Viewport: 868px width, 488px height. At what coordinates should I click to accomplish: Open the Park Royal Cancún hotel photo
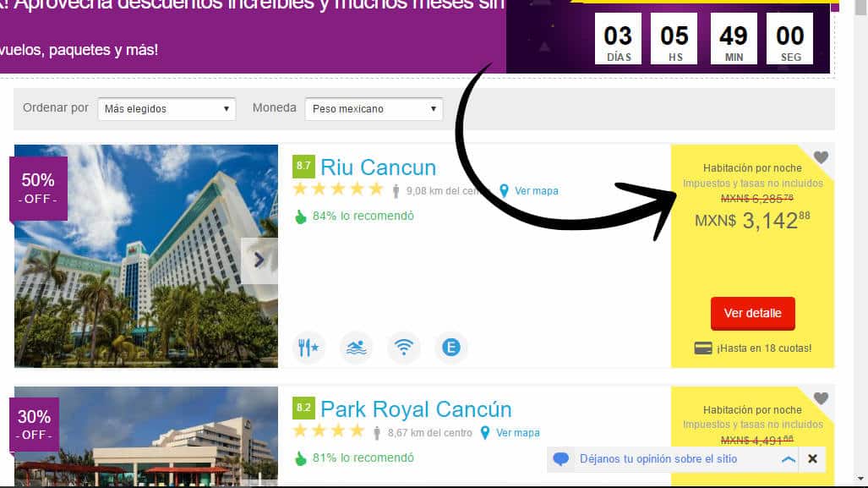(146, 437)
